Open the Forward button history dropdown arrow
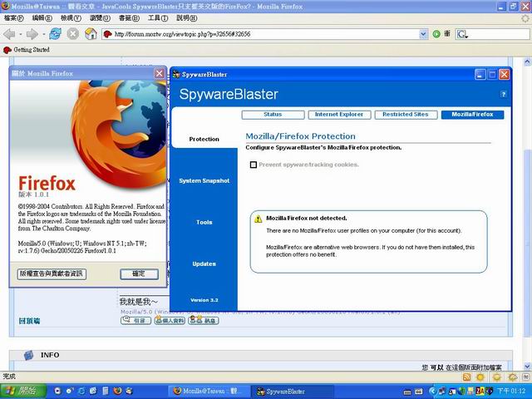 pyautogui.click(x=43, y=34)
